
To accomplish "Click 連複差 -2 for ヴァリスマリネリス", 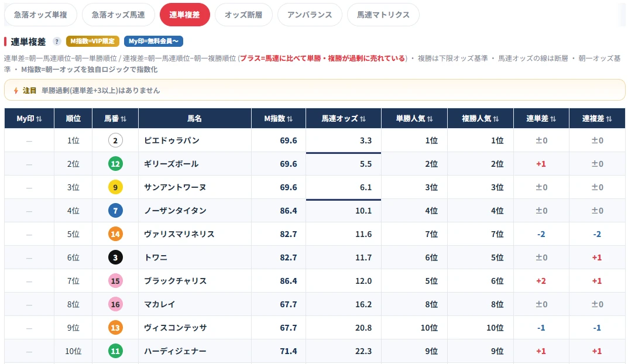I will 597,234.
